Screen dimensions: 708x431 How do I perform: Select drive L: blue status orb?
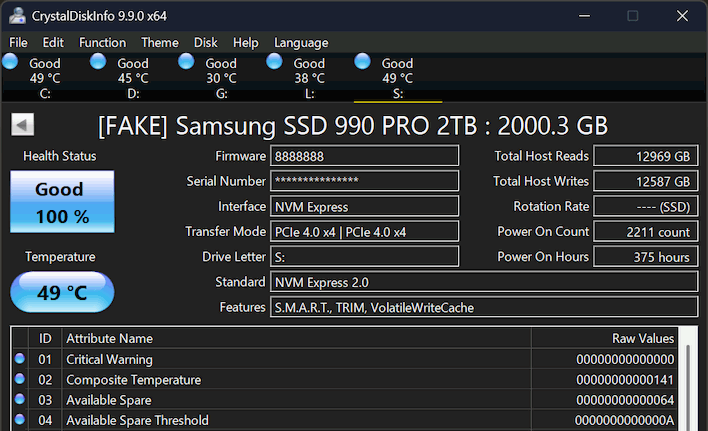point(274,61)
